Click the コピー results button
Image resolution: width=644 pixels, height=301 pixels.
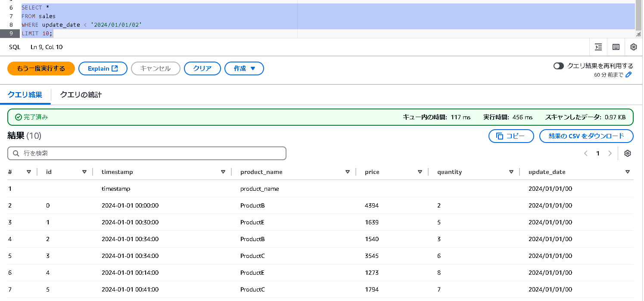(511, 136)
